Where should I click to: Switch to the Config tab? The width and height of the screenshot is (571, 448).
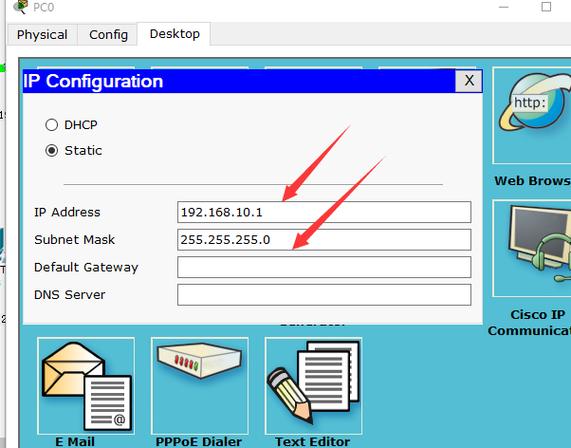coord(108,35)
